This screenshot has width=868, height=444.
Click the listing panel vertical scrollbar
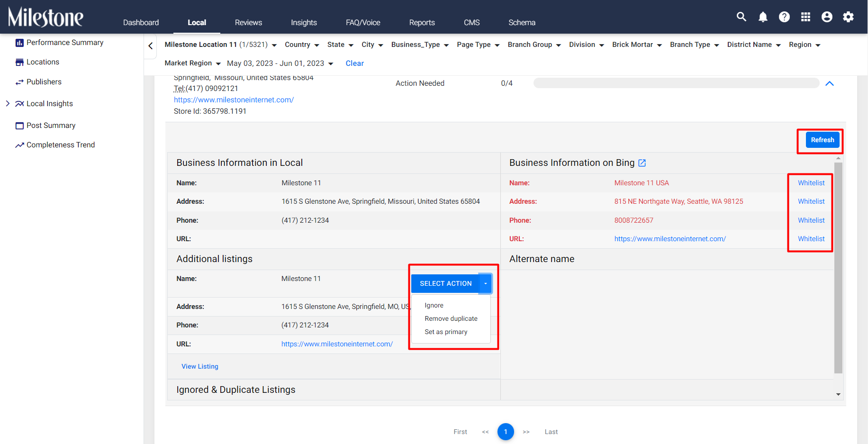pos(838,268)
